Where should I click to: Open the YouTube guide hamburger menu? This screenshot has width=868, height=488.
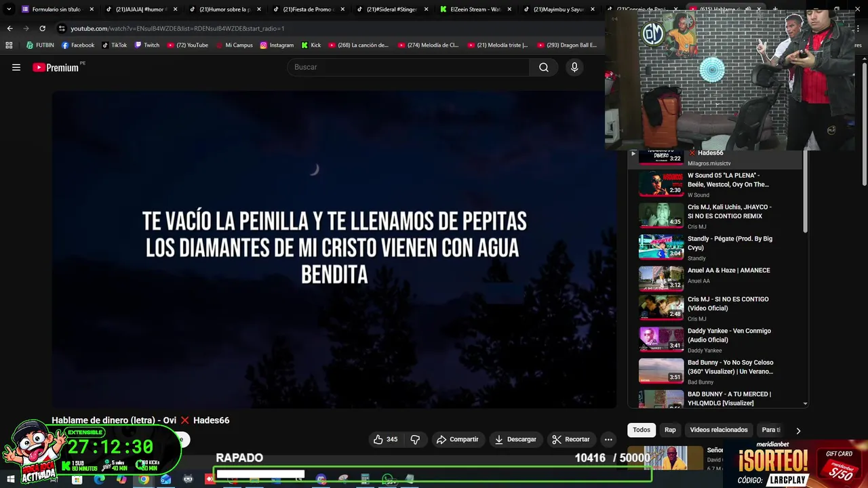tap(16, 67)
